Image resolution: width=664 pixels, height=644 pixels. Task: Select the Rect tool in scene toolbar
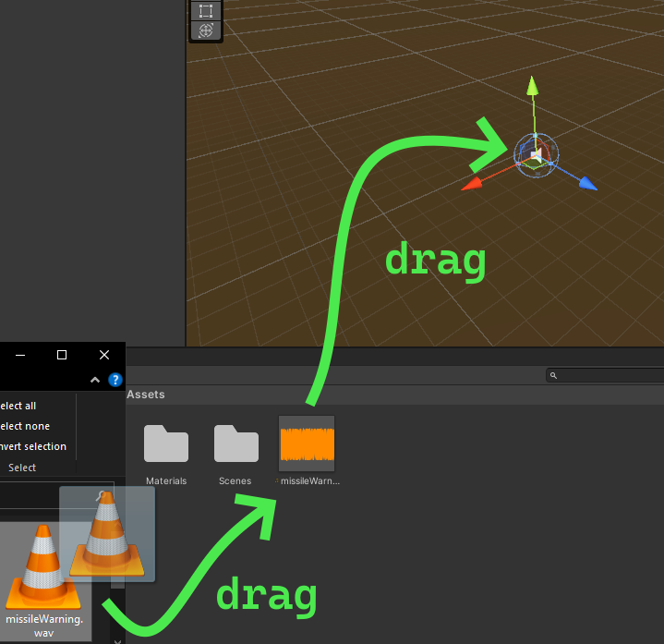(205, 11)
